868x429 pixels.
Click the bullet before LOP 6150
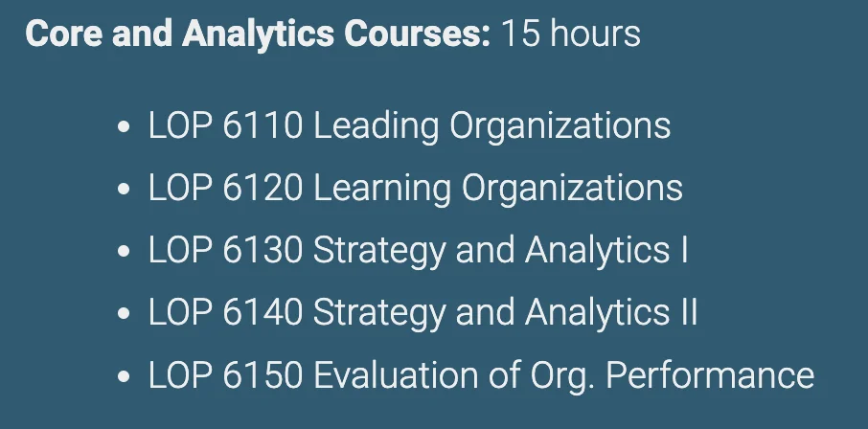pyautogui.click(x=123, y=377)
